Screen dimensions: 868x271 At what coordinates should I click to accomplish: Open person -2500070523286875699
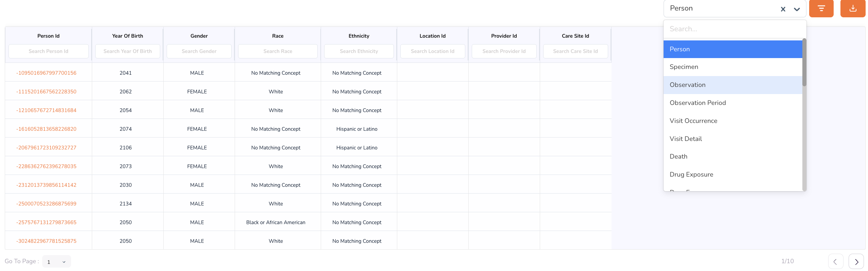(46, 204)
